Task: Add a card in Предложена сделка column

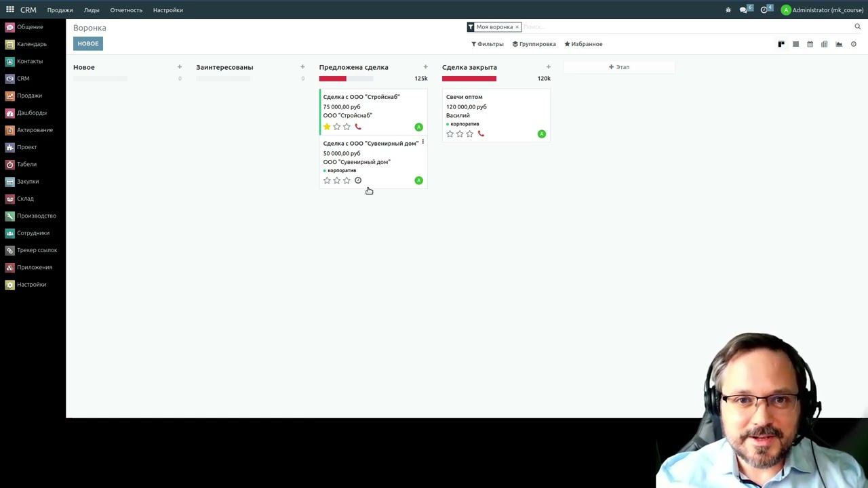Action: point(425,66)
